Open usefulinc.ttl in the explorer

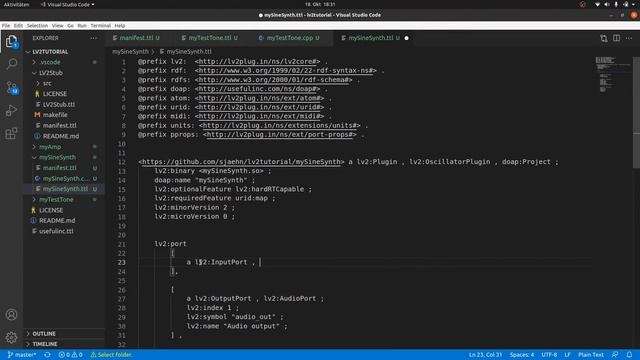(x=56, y=231)
